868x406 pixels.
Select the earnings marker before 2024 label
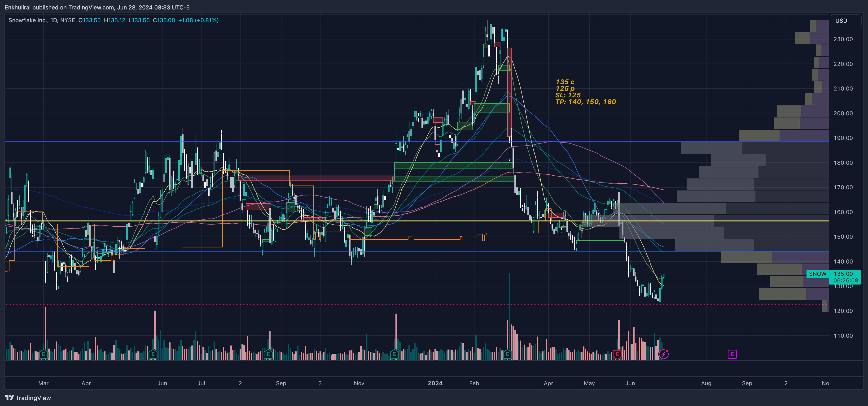pyautogui.click(x=394, y=354)
